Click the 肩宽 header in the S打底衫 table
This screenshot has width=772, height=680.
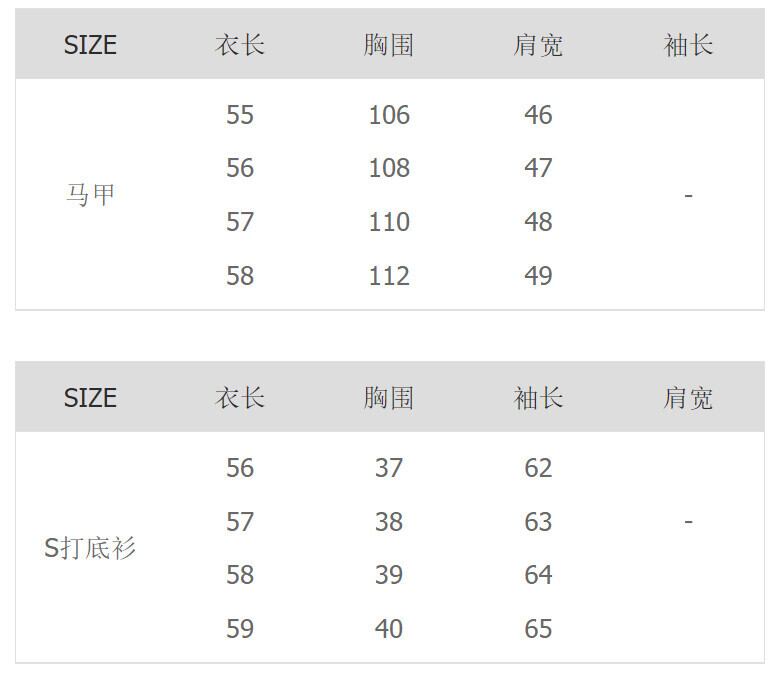point(688,398)
